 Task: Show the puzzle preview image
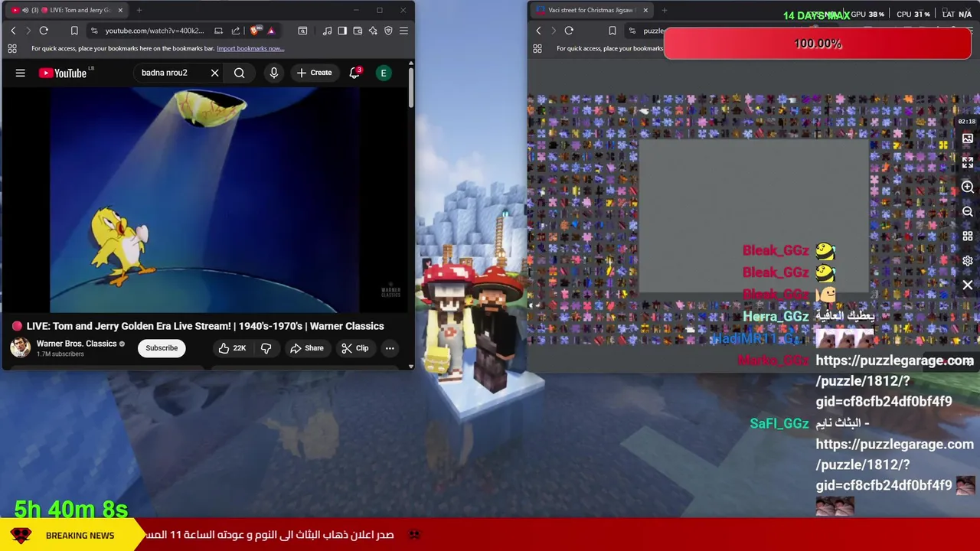[x=968, y=139]
